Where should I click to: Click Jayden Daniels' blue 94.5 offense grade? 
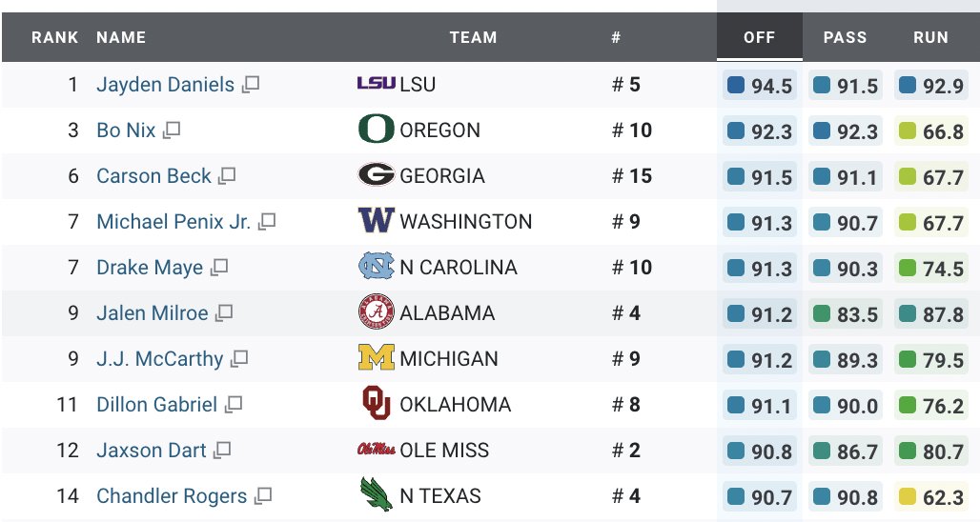760,86
